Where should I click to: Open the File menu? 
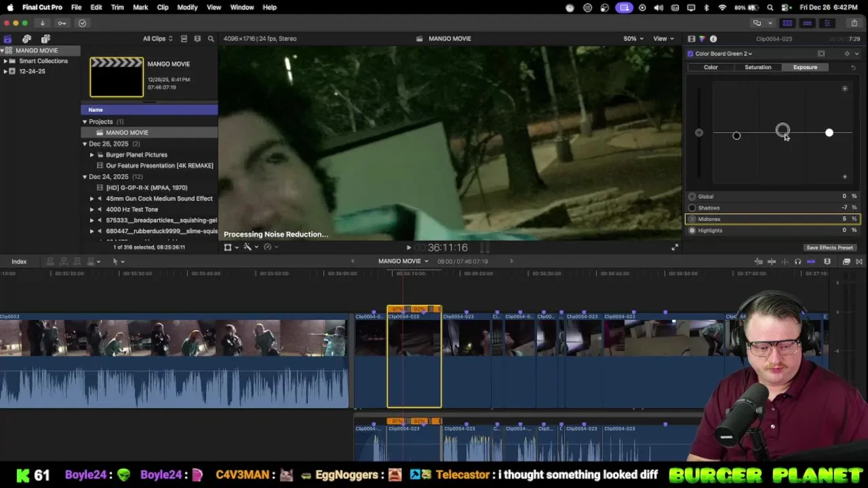click(76, 7)
